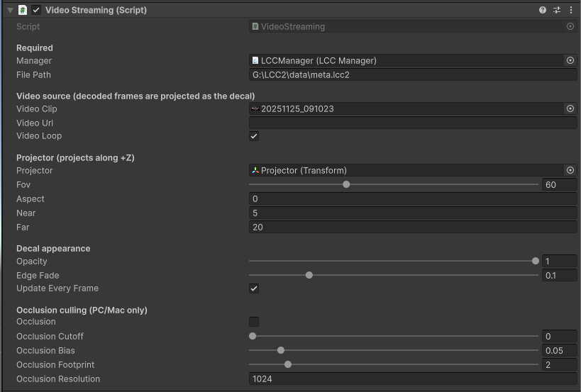Click the Occlusion Bias slider handle

click(281, 350)
